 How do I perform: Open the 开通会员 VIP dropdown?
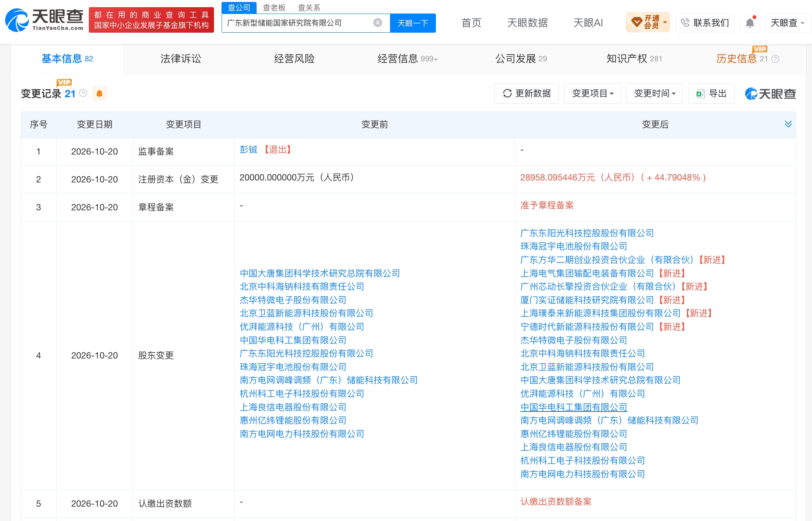[x=648, y=22]
